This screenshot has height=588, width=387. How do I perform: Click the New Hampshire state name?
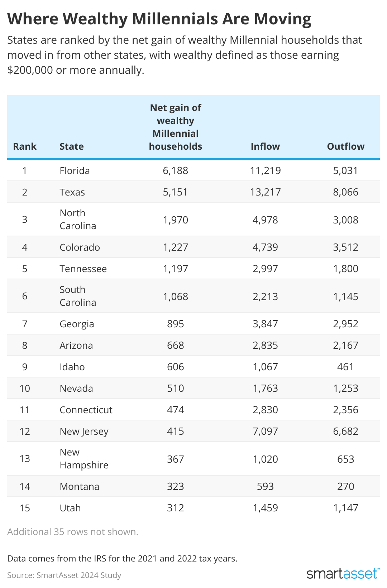pos(84,459)
